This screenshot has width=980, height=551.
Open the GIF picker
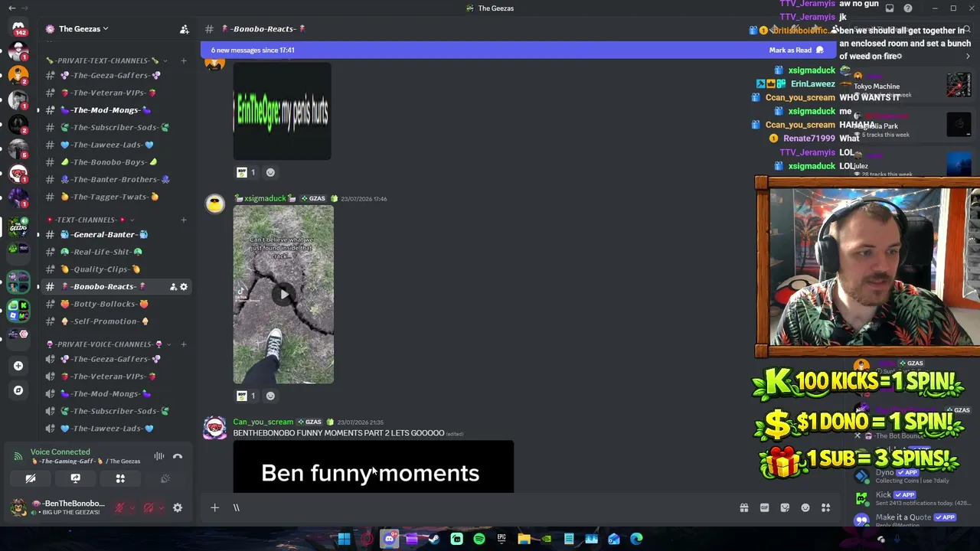pos(764,507)
